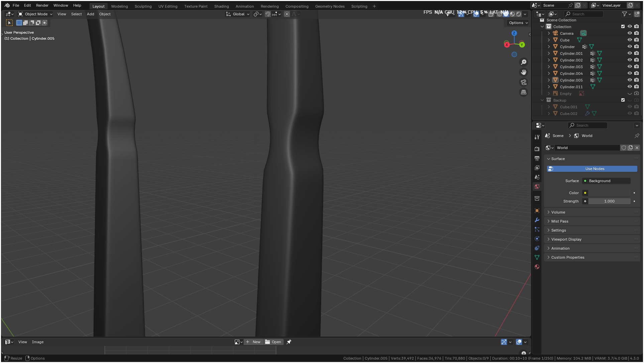Viewport: 644px width, 363px height.
Task: Switch to the Sculpting workspace tab
Action: pyautogui.click(x=143, y=6)
